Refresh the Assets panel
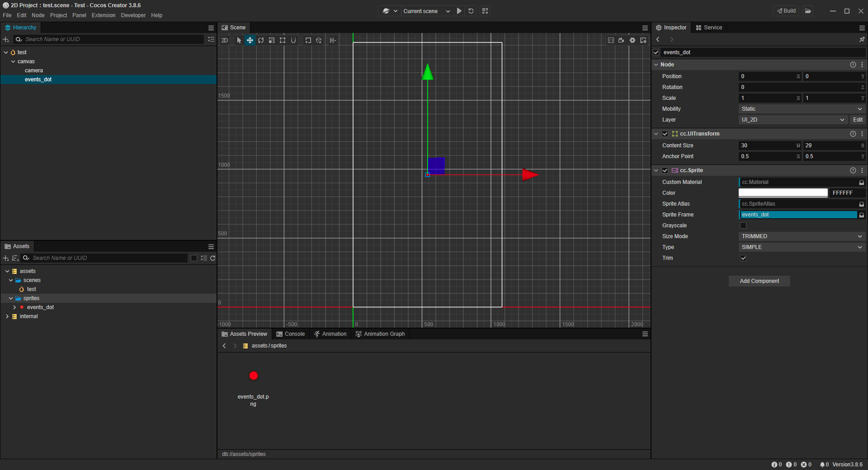The width and height of the screenshot is (868, 470). tap(213, 258)
